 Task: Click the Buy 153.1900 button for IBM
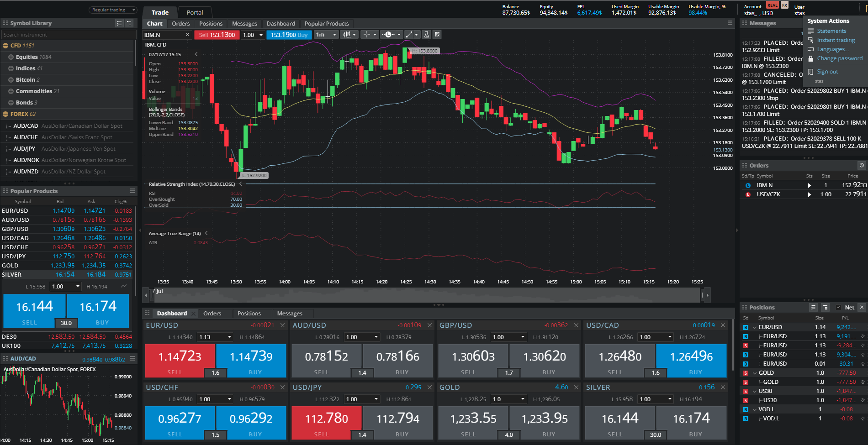(289, 35)
